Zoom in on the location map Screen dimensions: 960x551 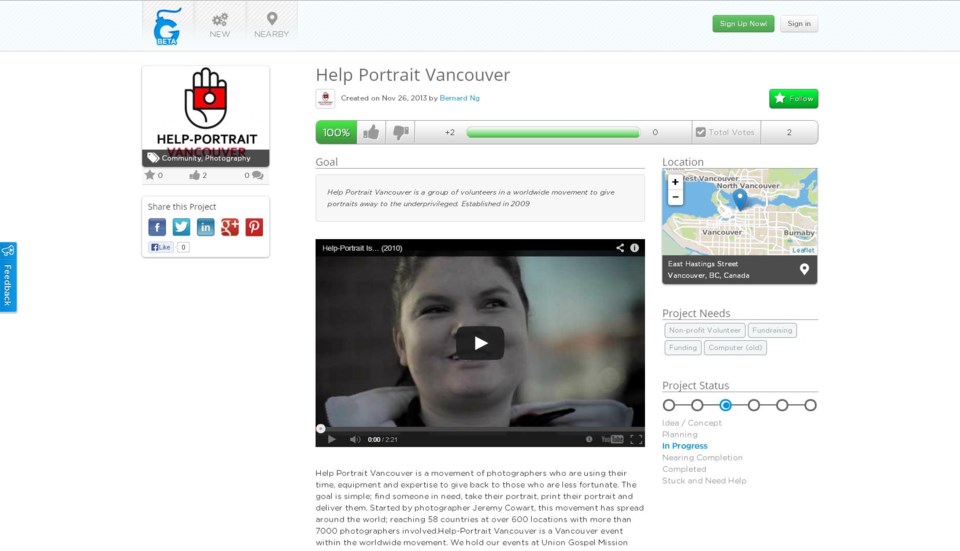click(675, 182)
